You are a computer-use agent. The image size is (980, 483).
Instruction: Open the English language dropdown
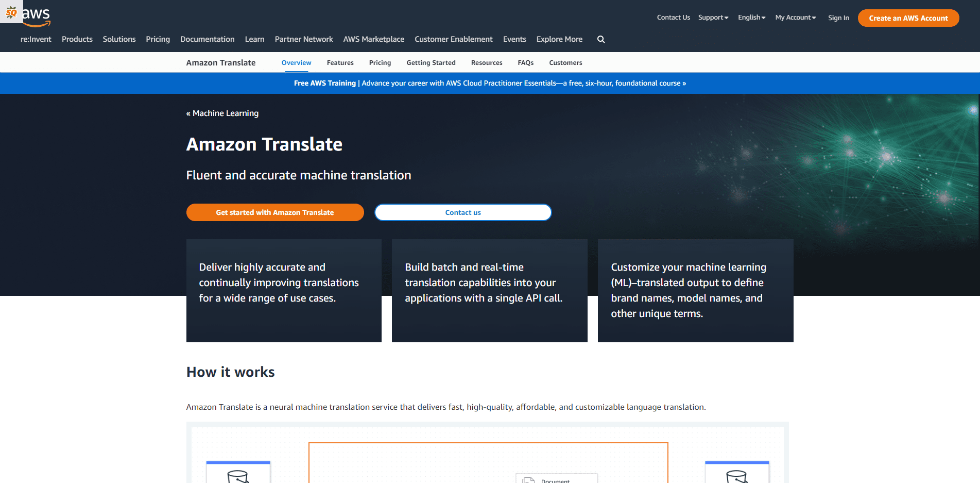(751, 17)
